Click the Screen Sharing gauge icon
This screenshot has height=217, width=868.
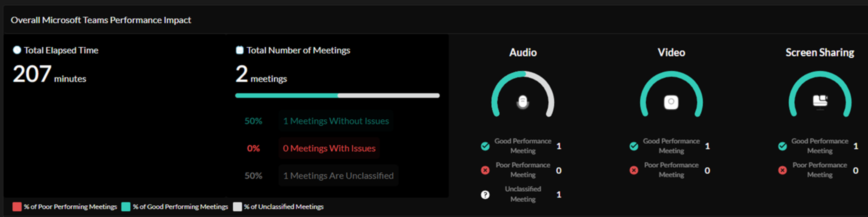(820, 101)
